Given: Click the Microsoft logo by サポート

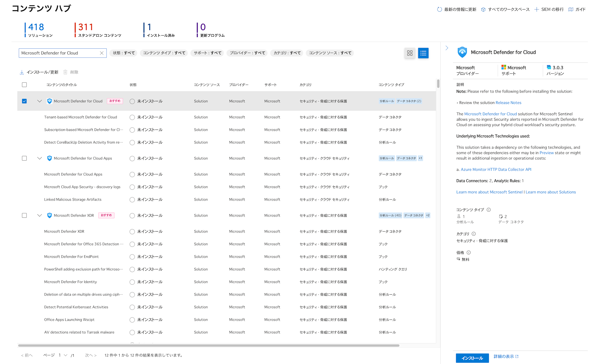Looking at the screenshot, I should [x=504, y=67].
